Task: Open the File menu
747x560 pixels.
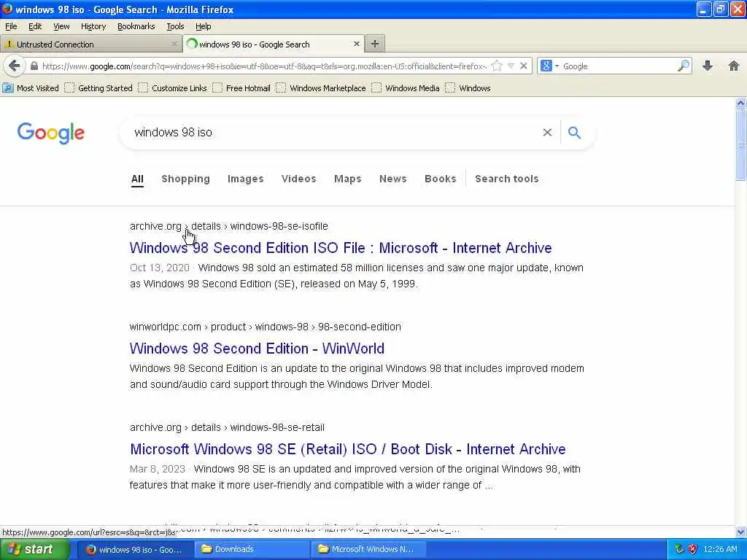Action: point(11,26)
